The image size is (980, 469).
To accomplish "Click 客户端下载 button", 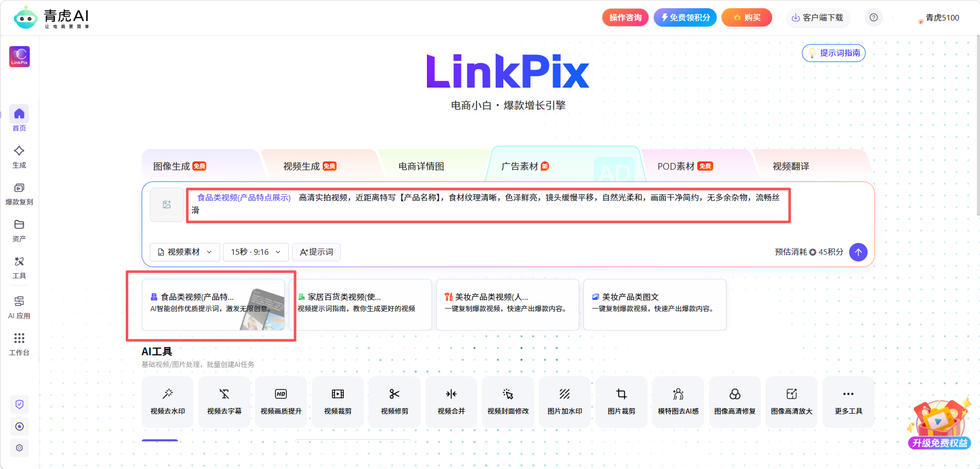I will pyautogui.click(x=818, y=17).
